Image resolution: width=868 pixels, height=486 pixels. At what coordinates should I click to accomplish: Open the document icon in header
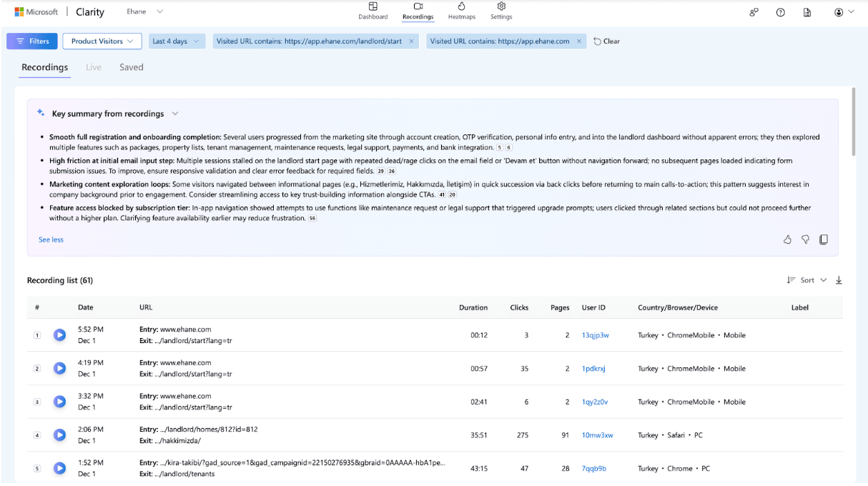point(807,12)
